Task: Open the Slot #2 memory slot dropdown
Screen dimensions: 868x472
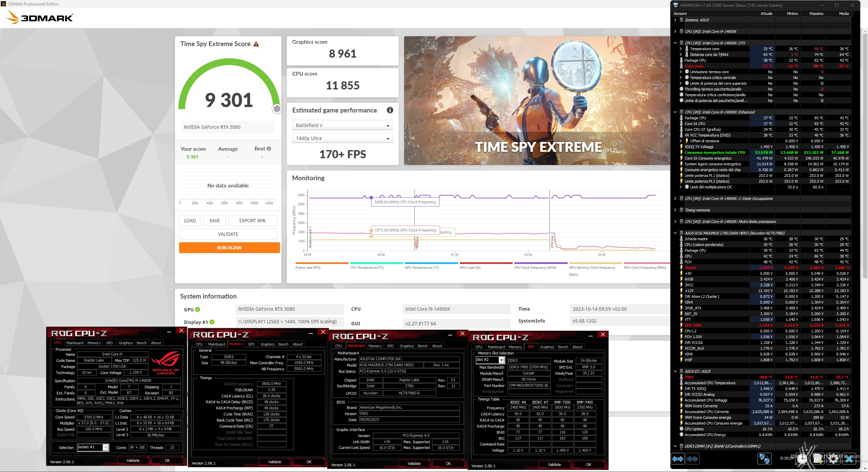Action: click(x=490, y=360)
